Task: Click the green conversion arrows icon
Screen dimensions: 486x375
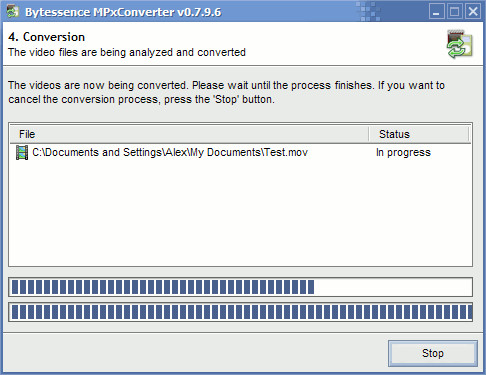Action: 460,44
